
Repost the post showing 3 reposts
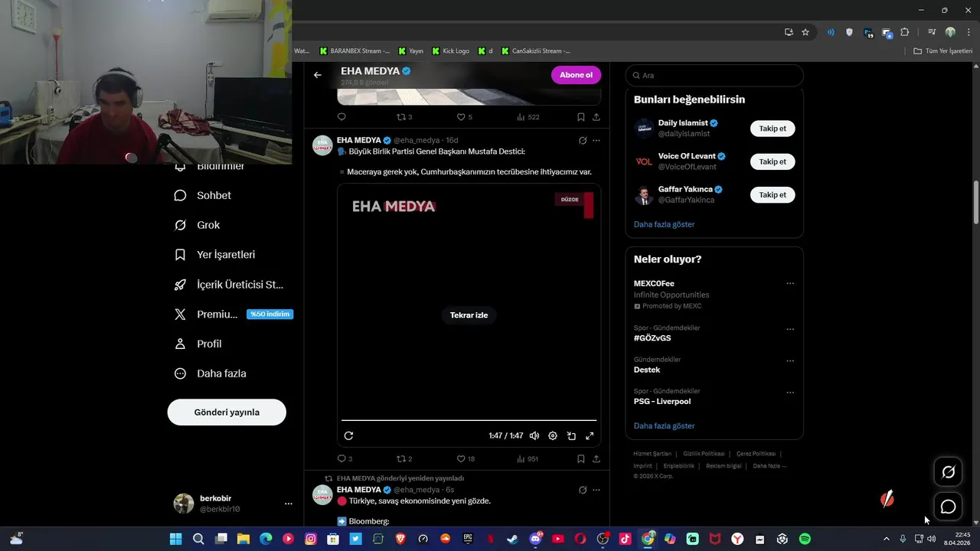pos(404,117)
